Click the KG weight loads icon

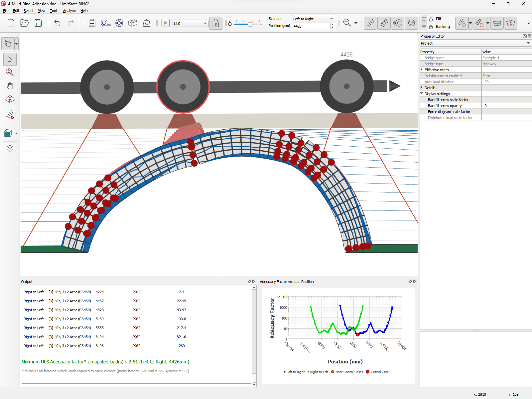(x=147, y=23)
